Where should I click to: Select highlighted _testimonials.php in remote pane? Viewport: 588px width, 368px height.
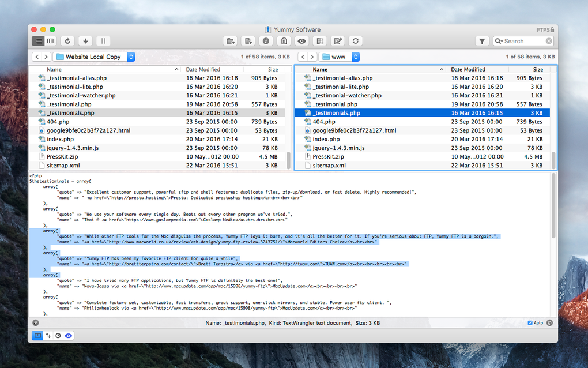[x=423, y=113]
